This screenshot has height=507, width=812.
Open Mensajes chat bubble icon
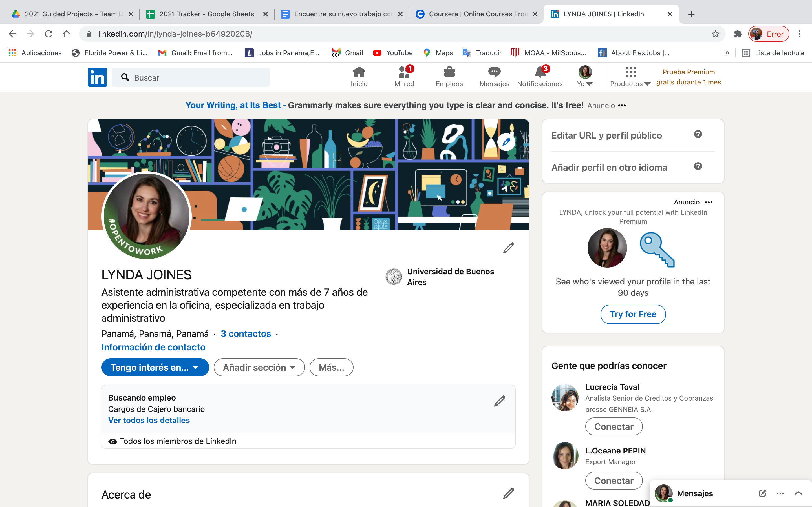pos(494,72)
